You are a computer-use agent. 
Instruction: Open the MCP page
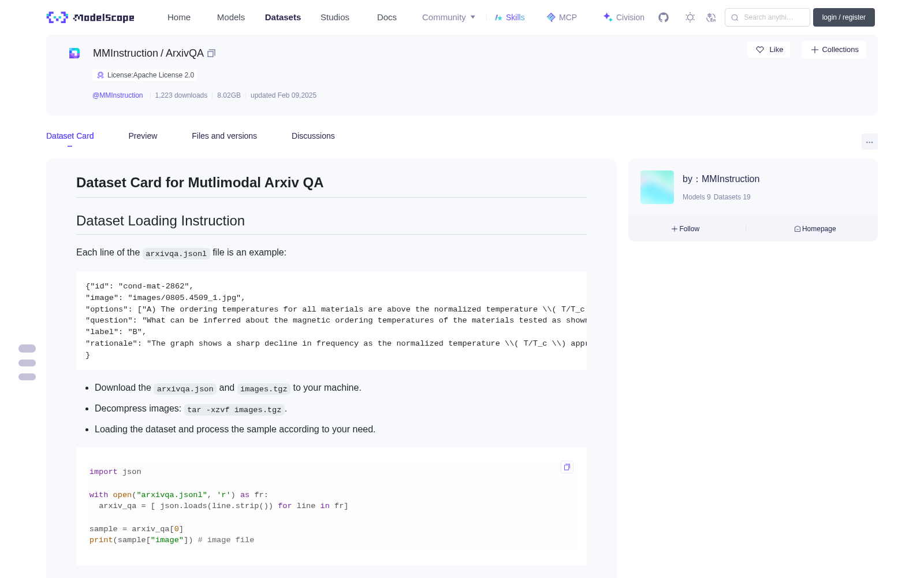pos(561,17)
